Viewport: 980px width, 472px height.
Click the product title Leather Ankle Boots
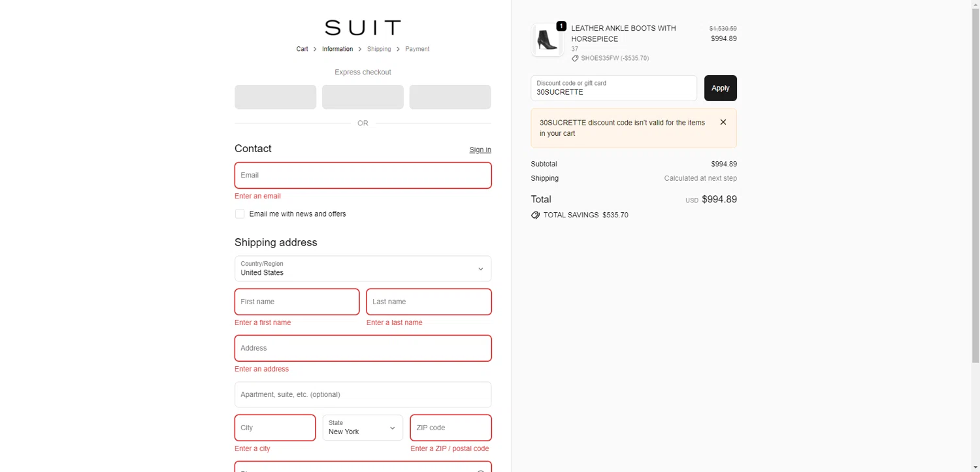[x=623, y=33]
